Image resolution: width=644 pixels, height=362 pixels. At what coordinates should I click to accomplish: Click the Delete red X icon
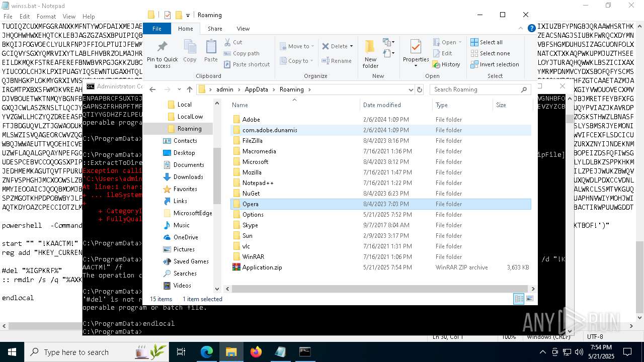tap(326, 46)
